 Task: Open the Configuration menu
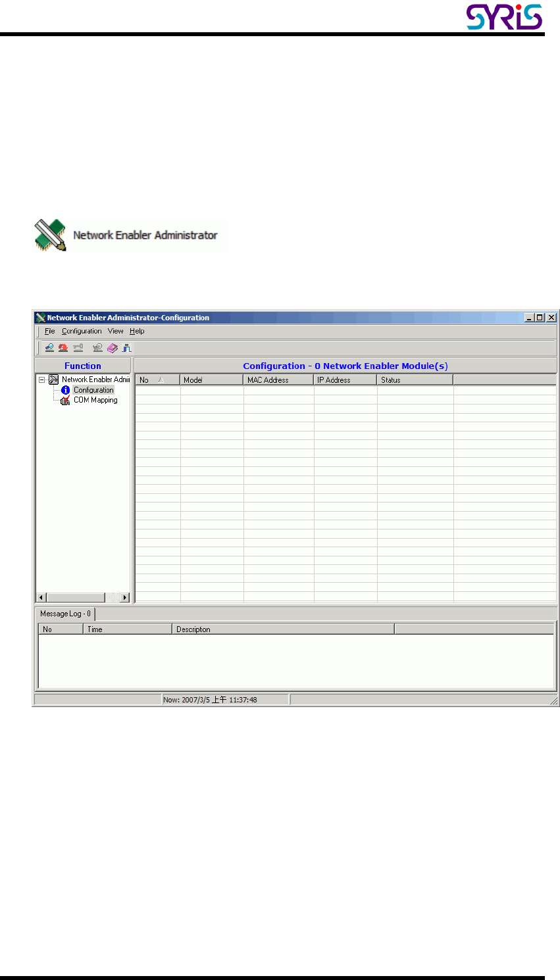coord(82,331)
